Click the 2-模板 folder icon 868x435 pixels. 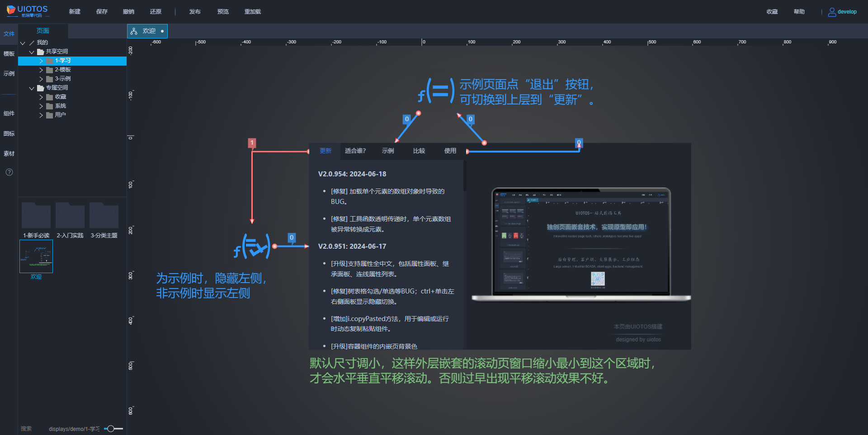coord(50,70)
